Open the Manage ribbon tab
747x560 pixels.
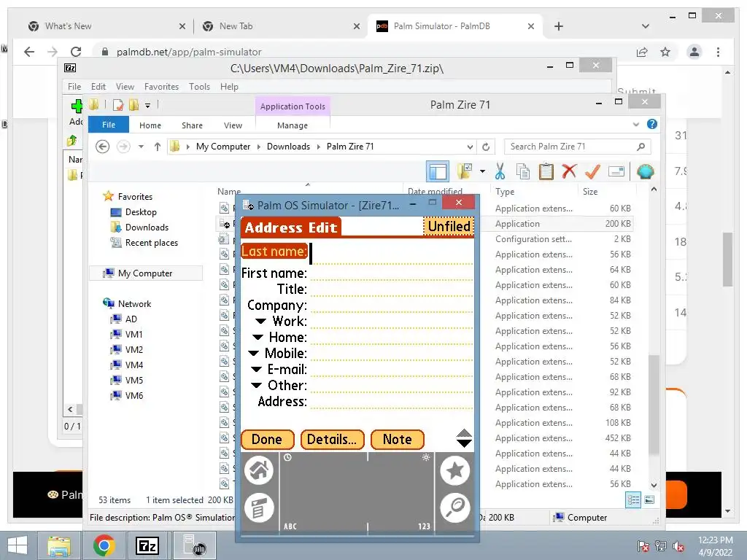(x=293, y=125)
